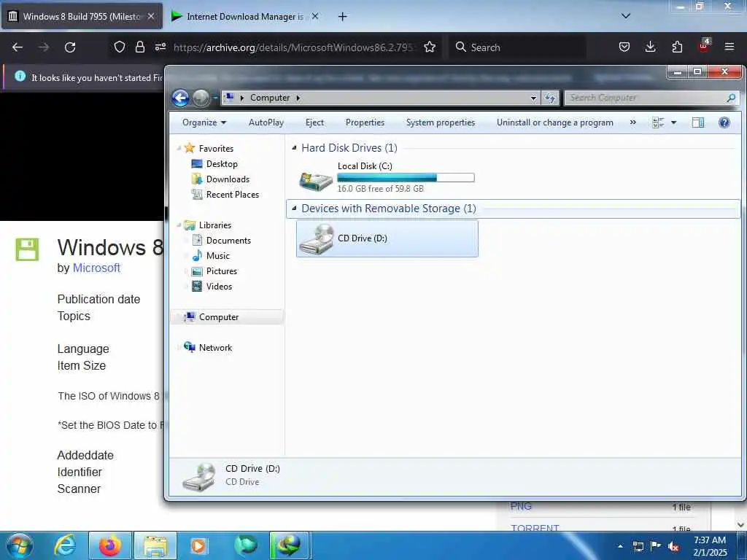747x560 pixels.
Task: Go back in Firefox
Action: [x=18, y=47]
